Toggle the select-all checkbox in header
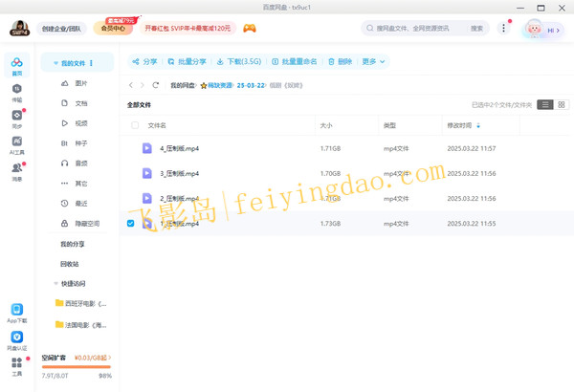Viewport: 574px width, 392px height. tap(135, 125)
